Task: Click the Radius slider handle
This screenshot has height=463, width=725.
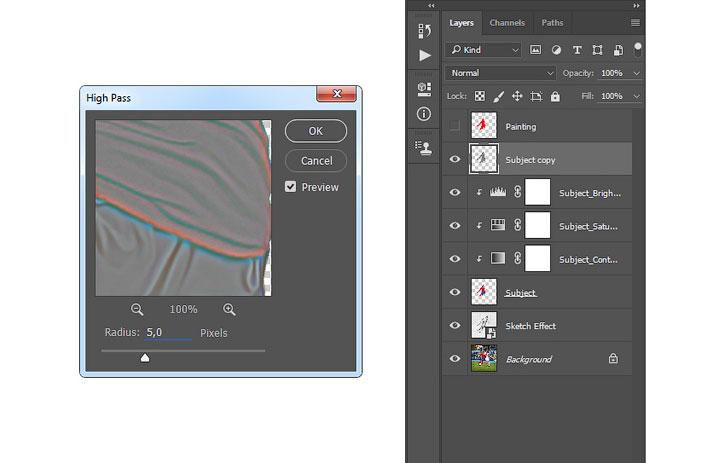Action: point(145,358)
